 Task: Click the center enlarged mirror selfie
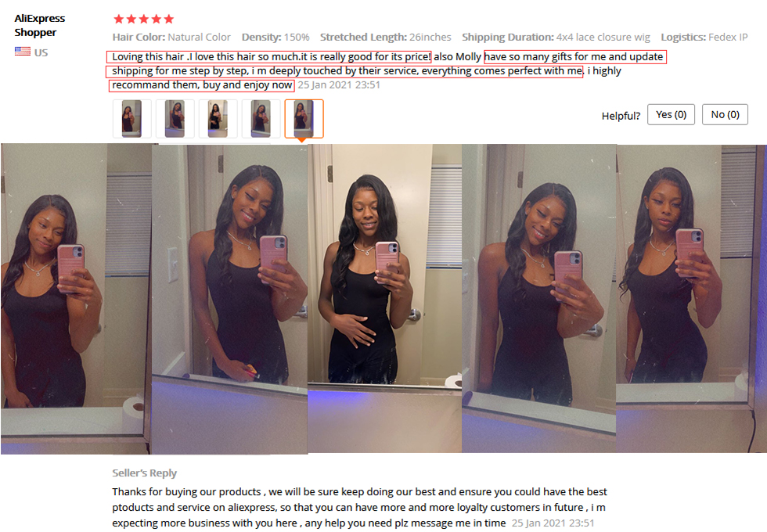(384, 298)
